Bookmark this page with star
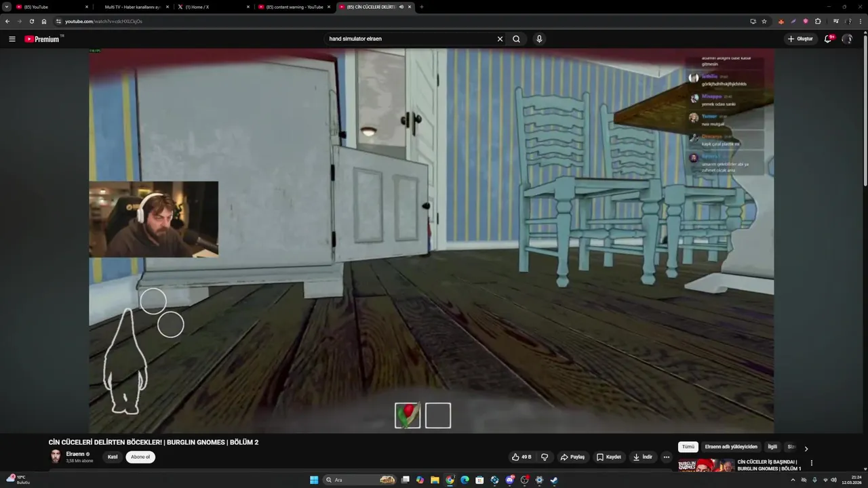 (764, 21)
